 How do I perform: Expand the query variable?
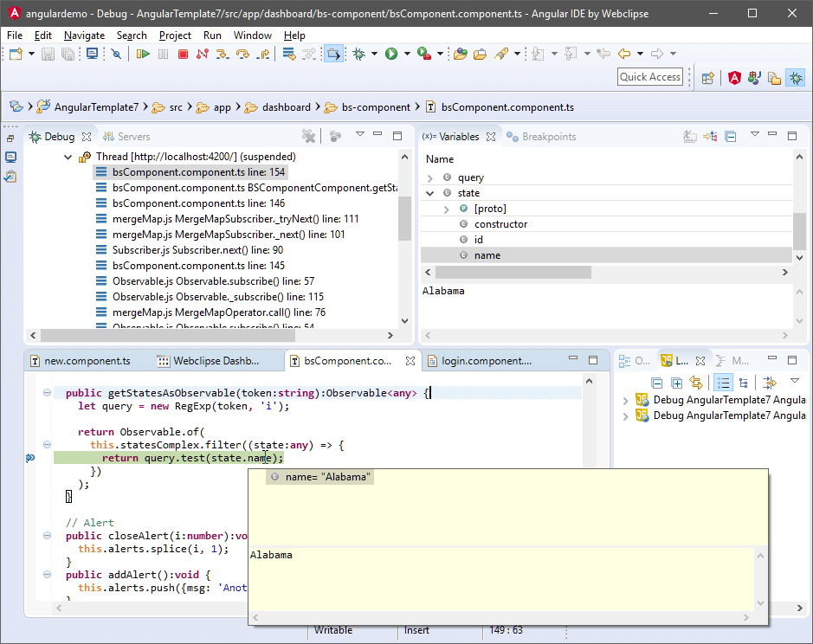tap(429, 177)
